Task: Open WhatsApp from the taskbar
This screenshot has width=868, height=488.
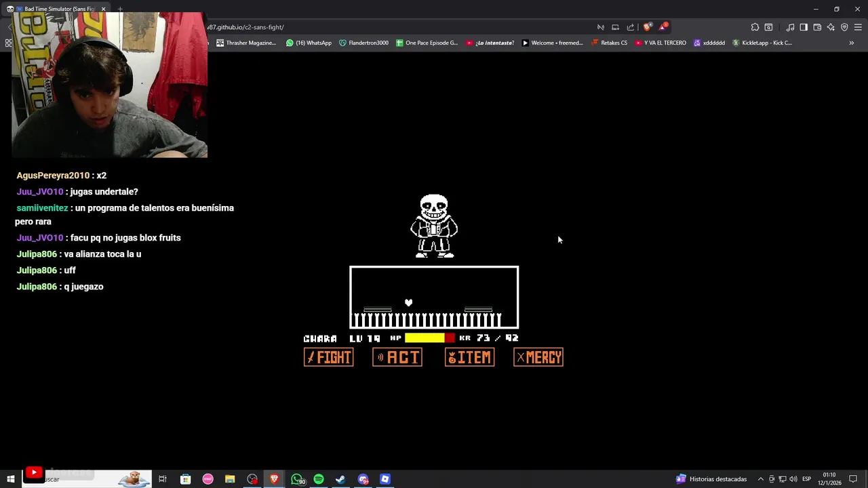Action: click(x=297, y=479)
